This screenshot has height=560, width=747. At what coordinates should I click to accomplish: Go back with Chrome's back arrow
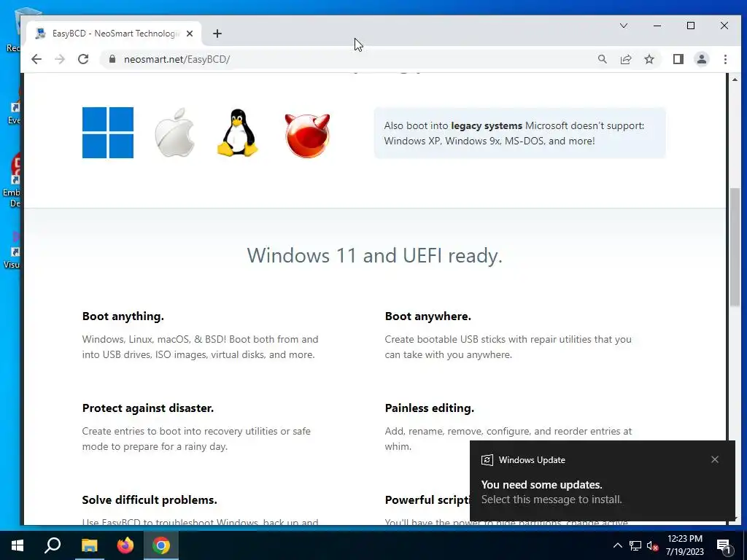click(36, 59)
